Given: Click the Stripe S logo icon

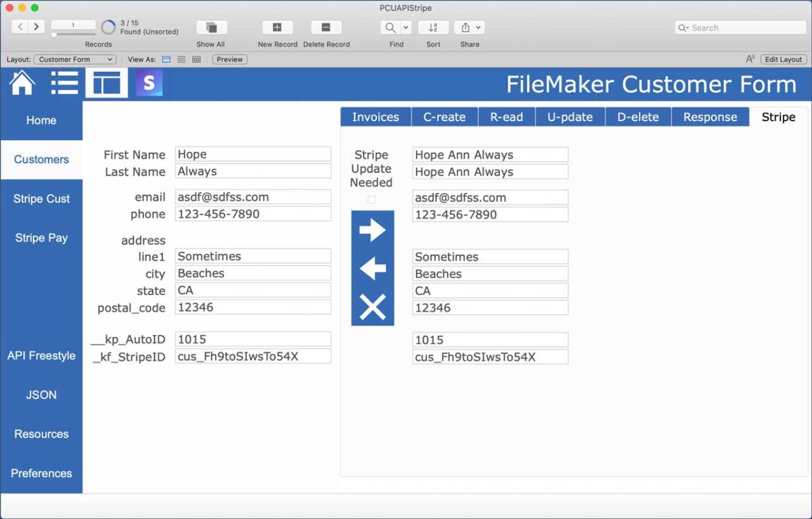Looking at the screenshot, I should (x=149, y=83).
